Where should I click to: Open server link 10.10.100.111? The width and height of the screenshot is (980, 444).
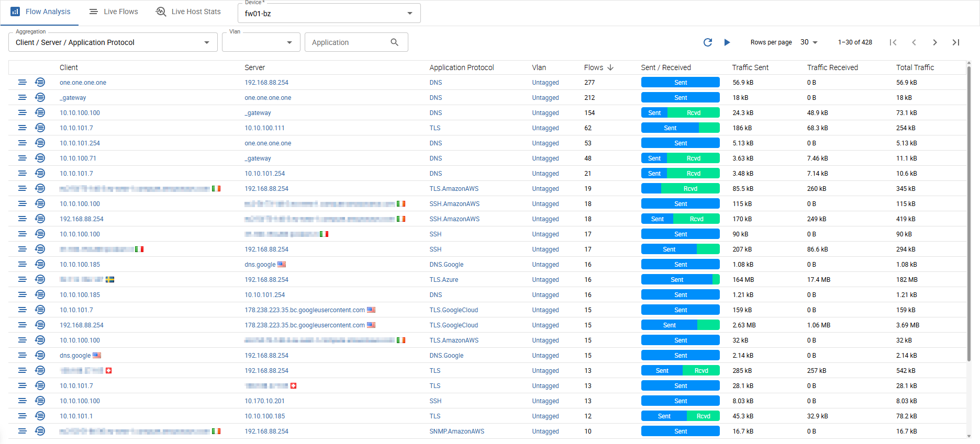[264, 128]
